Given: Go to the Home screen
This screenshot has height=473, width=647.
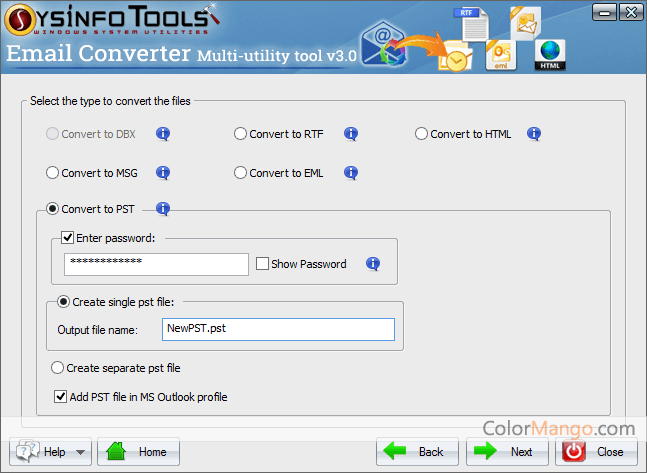Looking at the screenshot, I should click(x=138, y=452).
